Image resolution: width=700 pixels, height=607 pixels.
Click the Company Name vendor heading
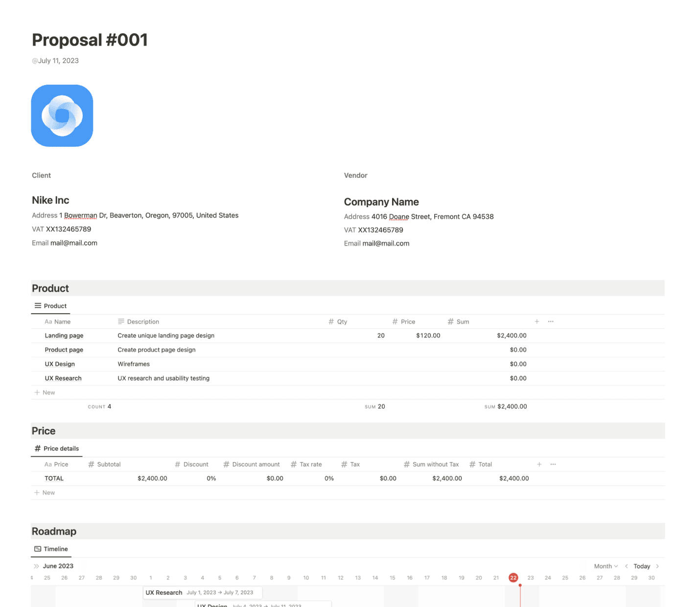(381, 202)
